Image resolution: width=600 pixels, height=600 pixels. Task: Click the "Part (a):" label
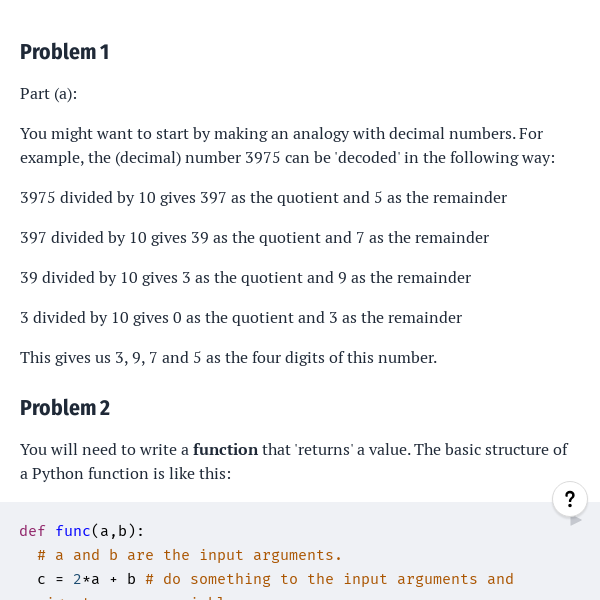[x=48, y=93]
